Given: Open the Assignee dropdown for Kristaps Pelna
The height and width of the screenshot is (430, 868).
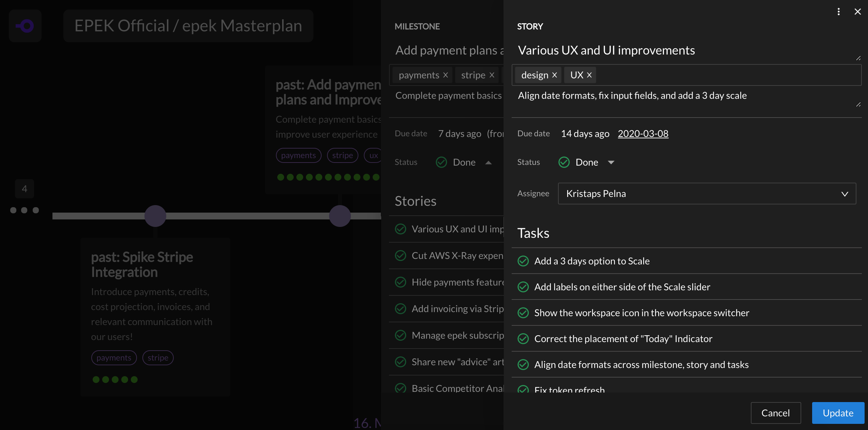Looking at the screenshot, I should [x=844, y=194].
